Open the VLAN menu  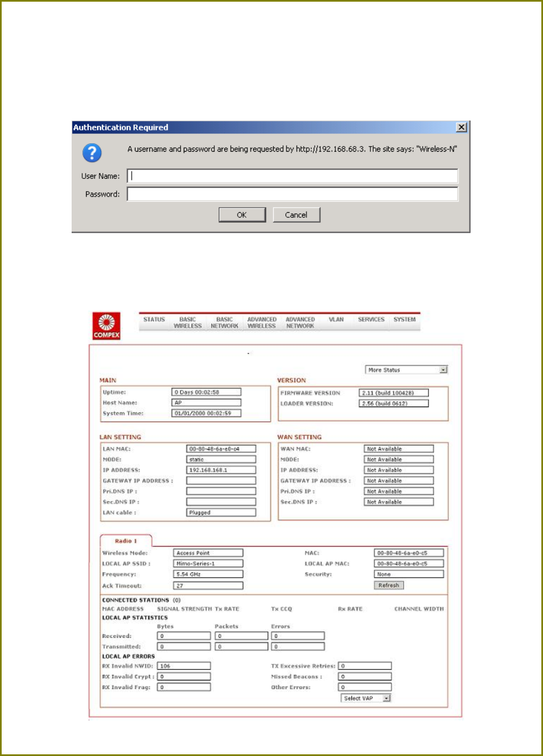pos(336,320)
